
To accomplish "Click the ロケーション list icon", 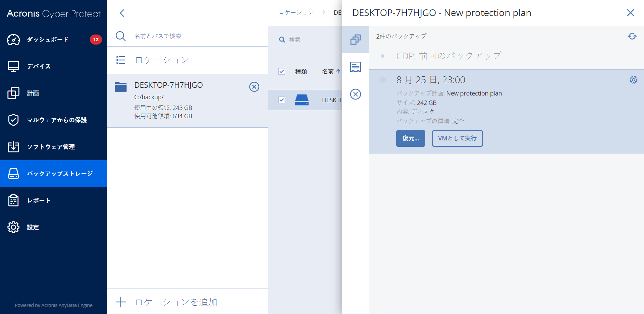I will coord(121,60).
